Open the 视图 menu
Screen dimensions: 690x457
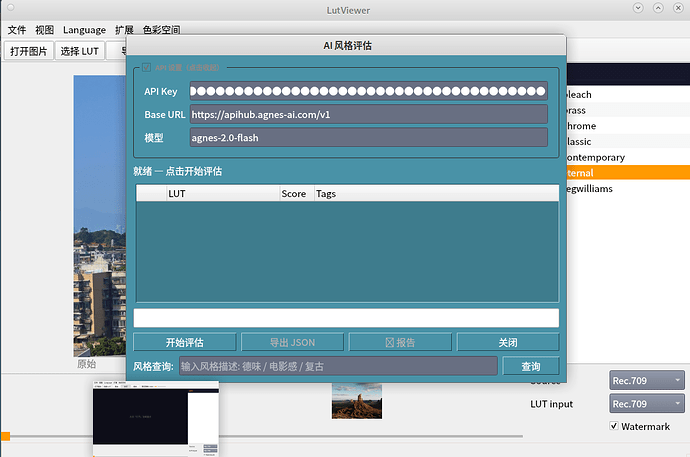[44, 30]
